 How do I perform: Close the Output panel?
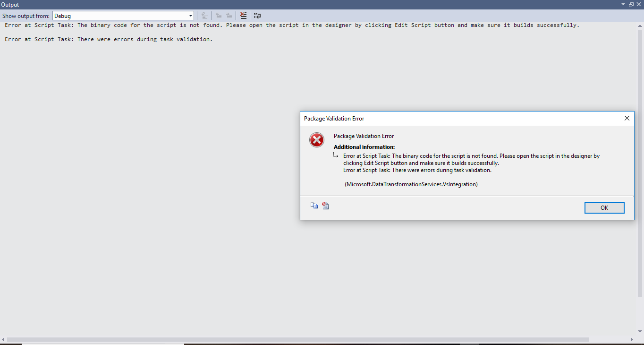pos(639,4)
